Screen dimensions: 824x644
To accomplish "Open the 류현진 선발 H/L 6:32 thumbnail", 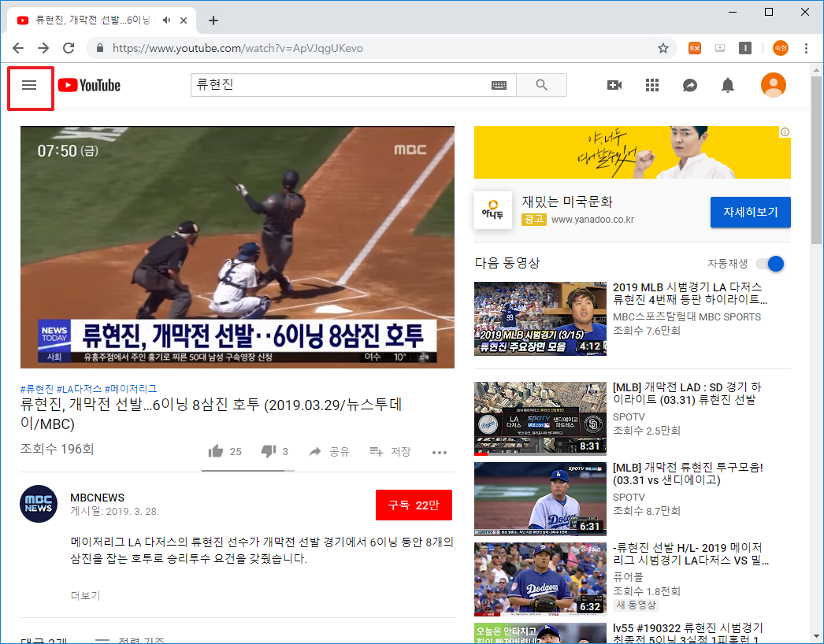I will 540,579.
